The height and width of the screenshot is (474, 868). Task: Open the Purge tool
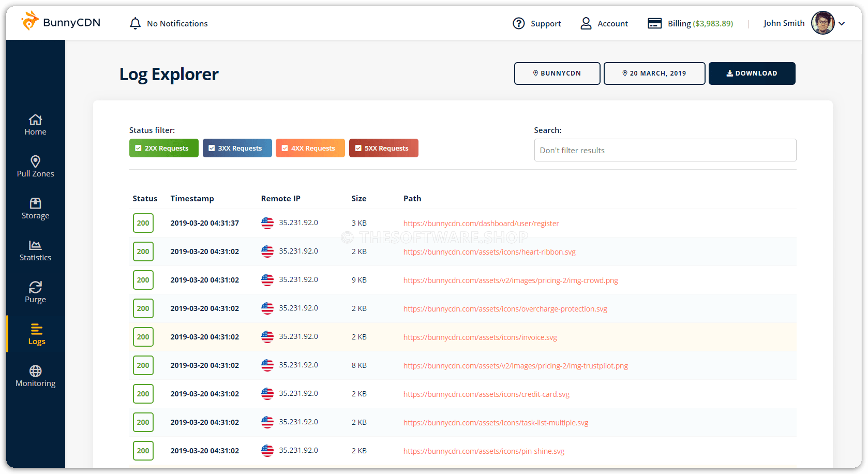(35, 292)
